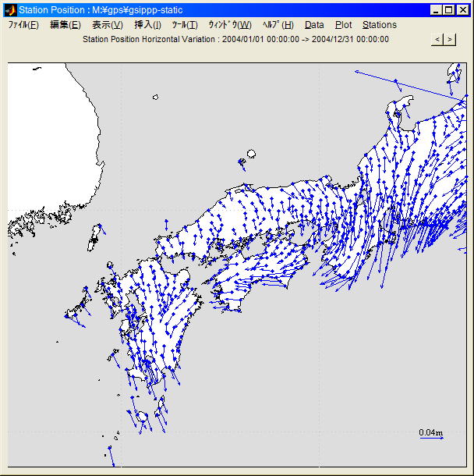Open the 編集(E) menu

65,25
